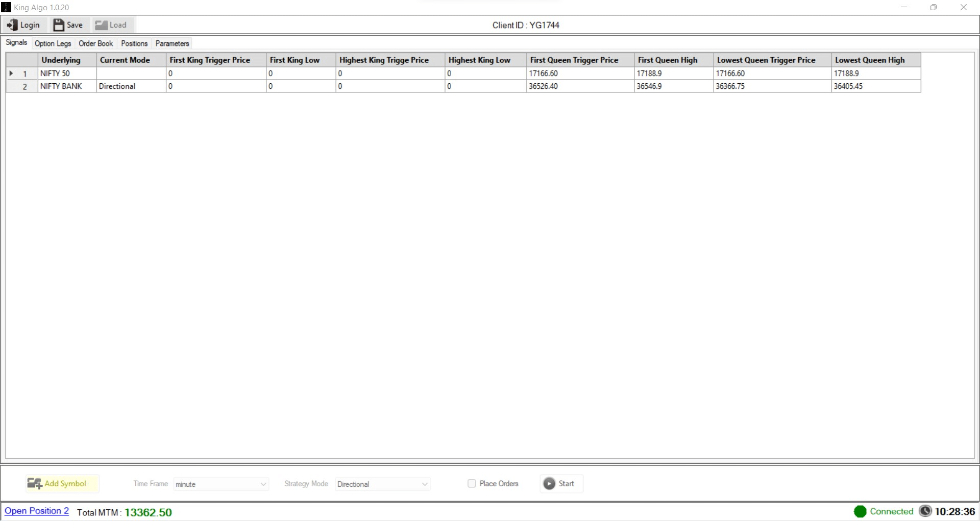
Task: Click NIFTY 50 First Queen Trigger Price 17166.60
Action: 580,74
